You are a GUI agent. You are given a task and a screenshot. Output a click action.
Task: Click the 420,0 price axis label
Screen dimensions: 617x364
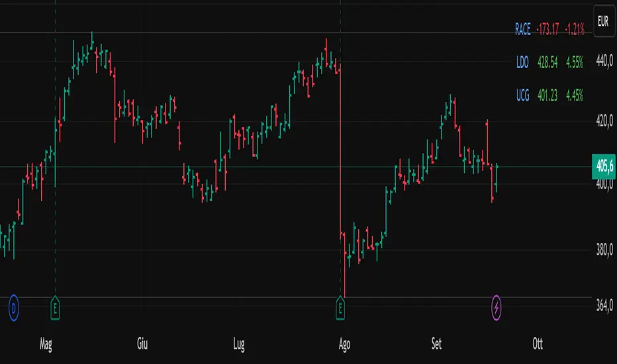click(604, 121)
